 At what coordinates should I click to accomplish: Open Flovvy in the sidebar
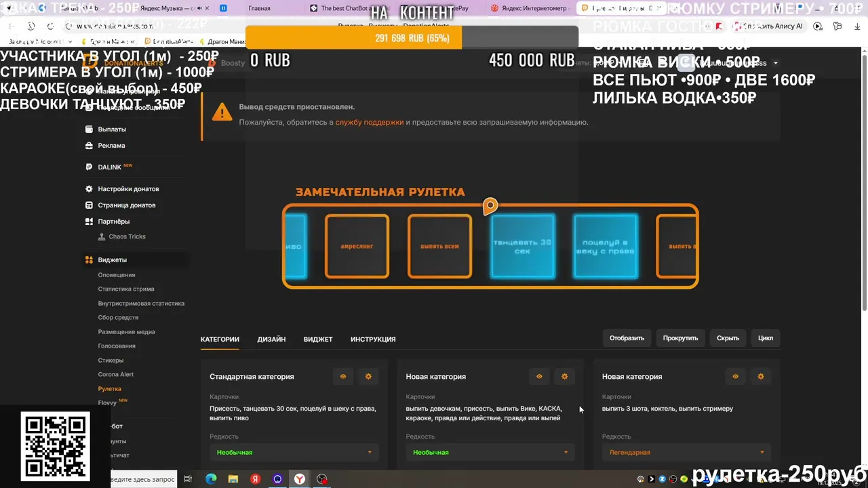coord(107,403)
